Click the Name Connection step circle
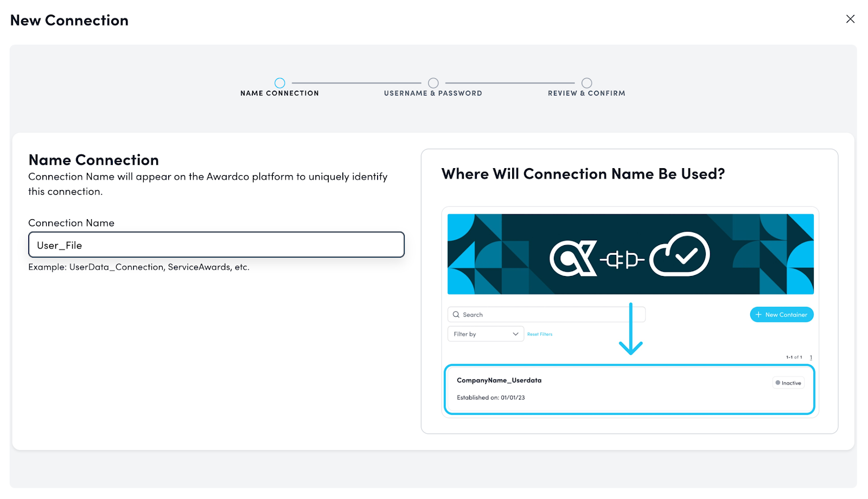This screenshot has height=499, width=868. 280,83
